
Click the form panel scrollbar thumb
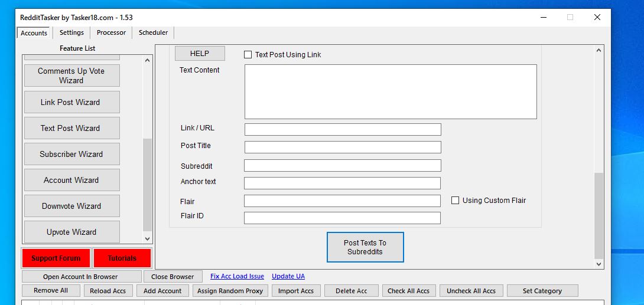click(x=599, y=216)
